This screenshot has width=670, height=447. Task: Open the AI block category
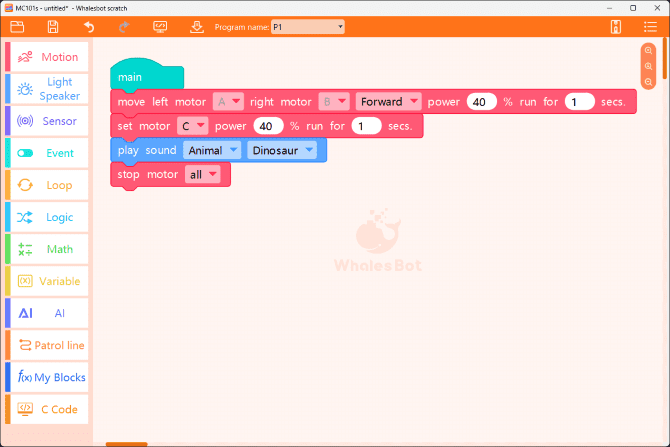coord(49,313)
